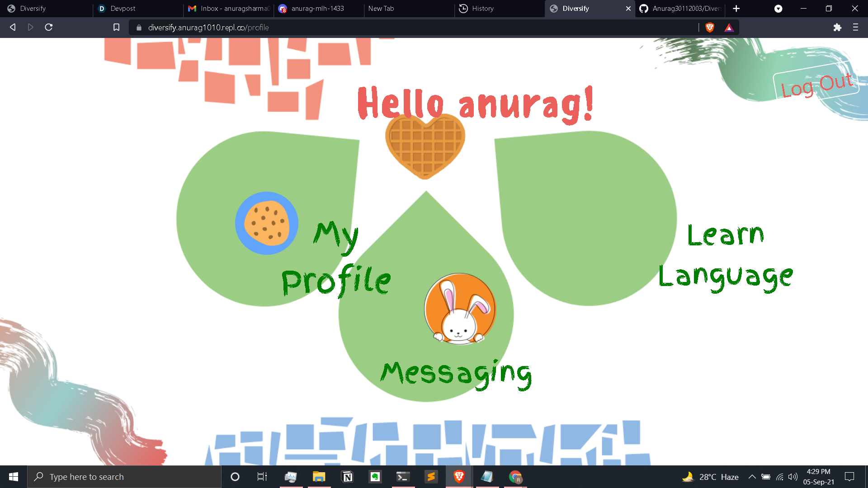868x488 pixels.
Task: Click the waffle heart image
Action: [425, 146]
